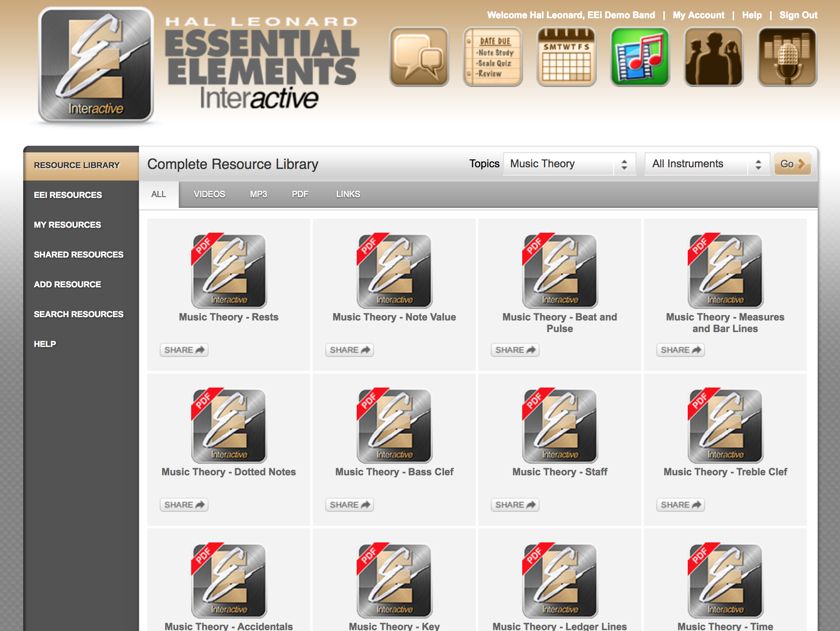Share Music Theory - Treble Clef
The height and width of the screenshot is (631, 840).
[681, 505]
